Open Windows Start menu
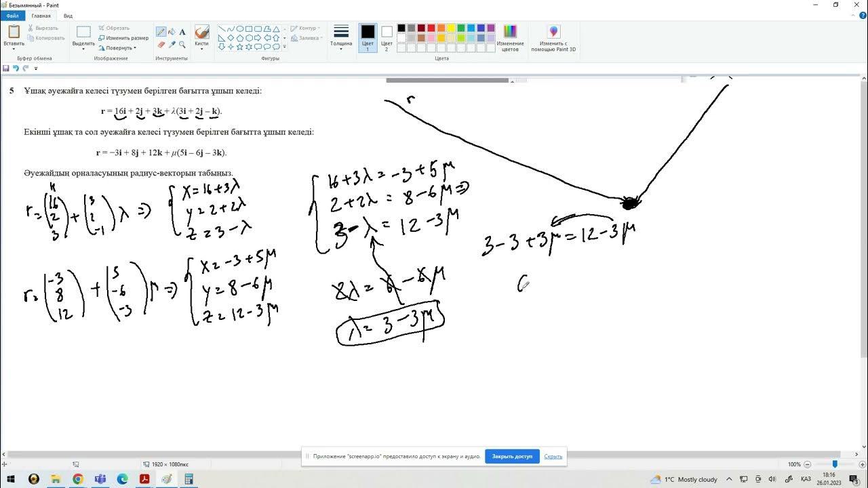 click(x=12, y=479)
